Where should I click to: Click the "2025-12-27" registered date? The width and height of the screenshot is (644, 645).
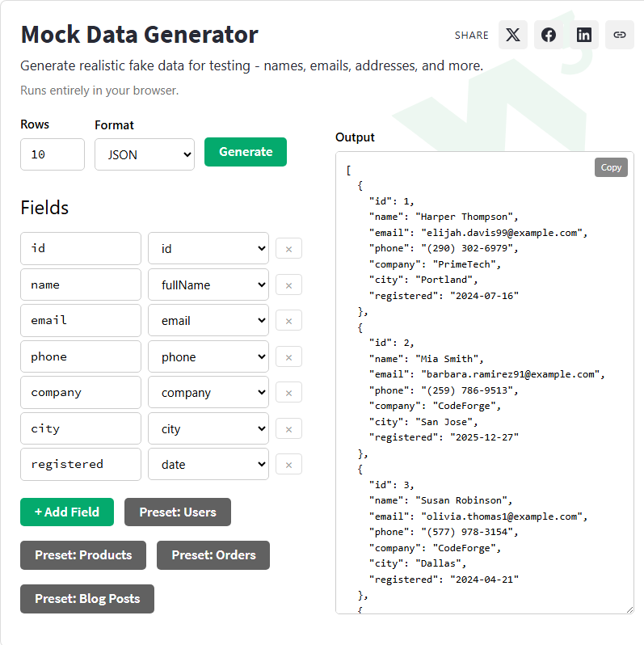point(485,438)
